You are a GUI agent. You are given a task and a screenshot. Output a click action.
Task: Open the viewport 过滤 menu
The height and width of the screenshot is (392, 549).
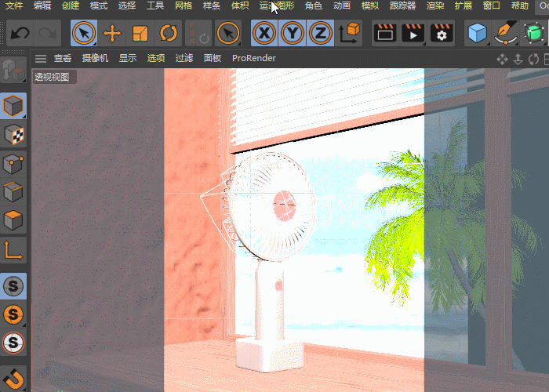pyautogui.click(x=184, y=58)
